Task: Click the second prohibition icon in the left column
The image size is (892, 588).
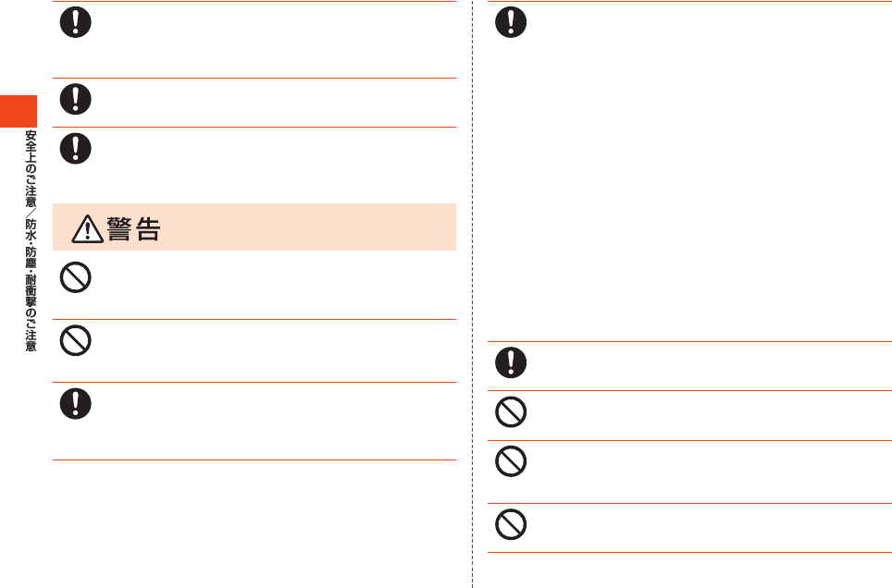Action: click(x=76, y=340)
